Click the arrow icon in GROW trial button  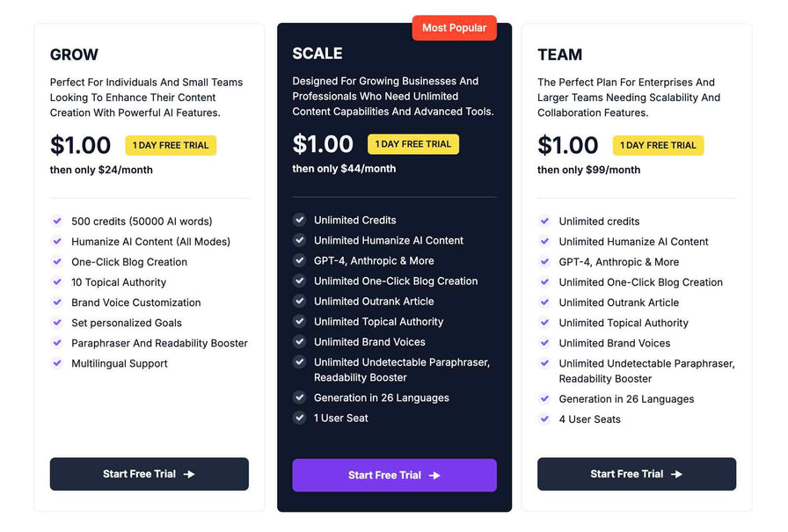(x=189, y=474)
